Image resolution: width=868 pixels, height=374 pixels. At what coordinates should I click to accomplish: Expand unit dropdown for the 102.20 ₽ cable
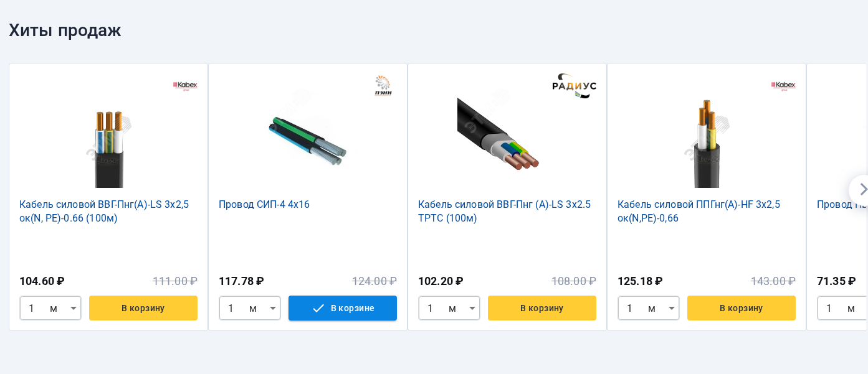(472, 308)
